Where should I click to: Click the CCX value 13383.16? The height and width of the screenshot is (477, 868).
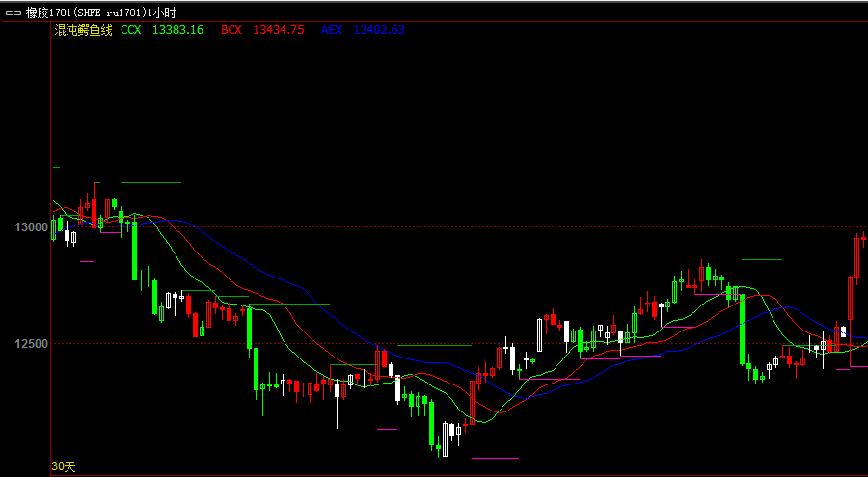177,31
